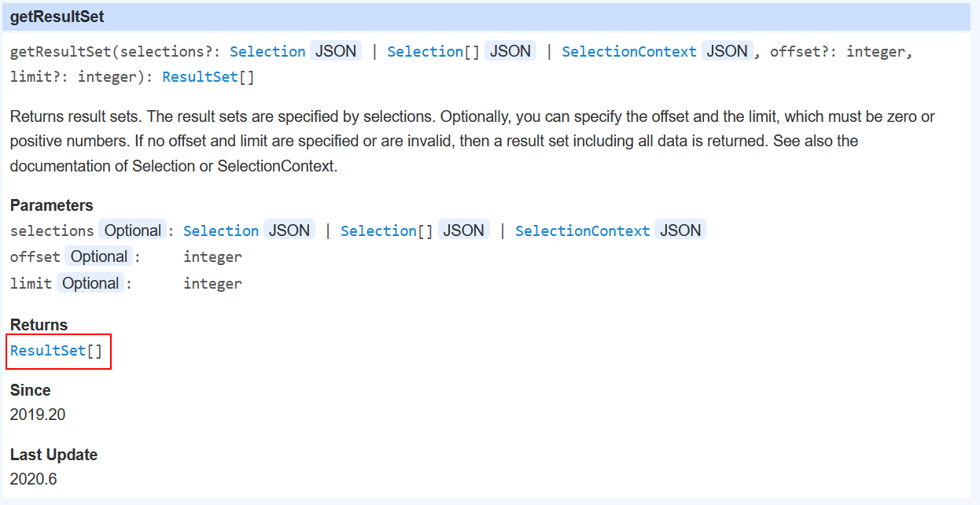Click the JSON badge after Selection in the signature
Viewport: 980px width, 505px height.
(336, 51)
